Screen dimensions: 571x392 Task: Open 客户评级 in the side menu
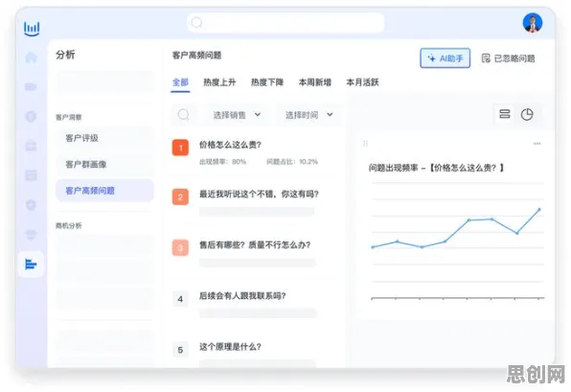(x=104, y=138)
